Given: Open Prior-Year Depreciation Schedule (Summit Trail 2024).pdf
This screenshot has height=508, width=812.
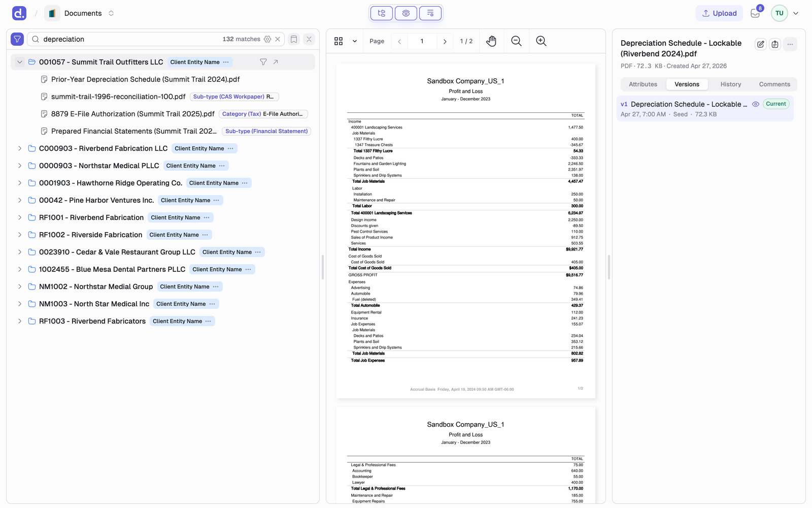Looking at the screenshot, I should [x=145, y=79].
